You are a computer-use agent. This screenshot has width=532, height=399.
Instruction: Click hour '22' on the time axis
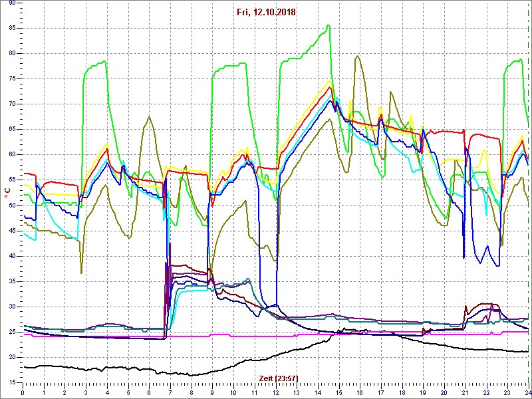pyautogui.click(x=487, y=393)
